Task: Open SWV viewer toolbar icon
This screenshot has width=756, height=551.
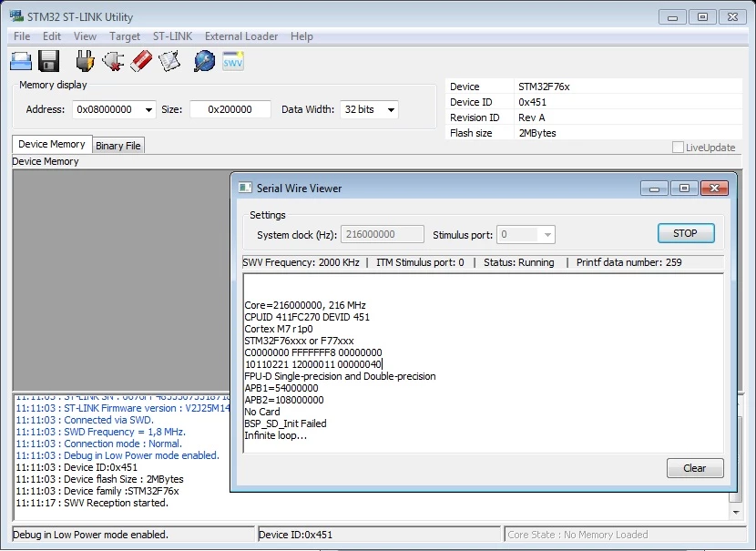Action: point(233,62)
